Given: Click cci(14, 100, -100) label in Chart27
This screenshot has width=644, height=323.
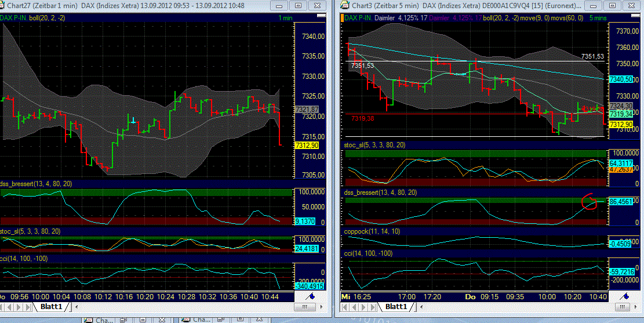Looking at the screenshot, I should coord(24,259).
